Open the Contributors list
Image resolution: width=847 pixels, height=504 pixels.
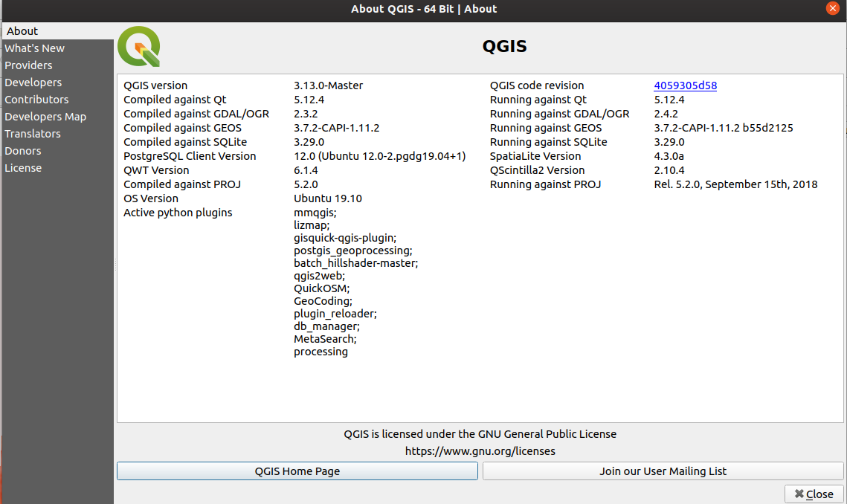(36, 99)
